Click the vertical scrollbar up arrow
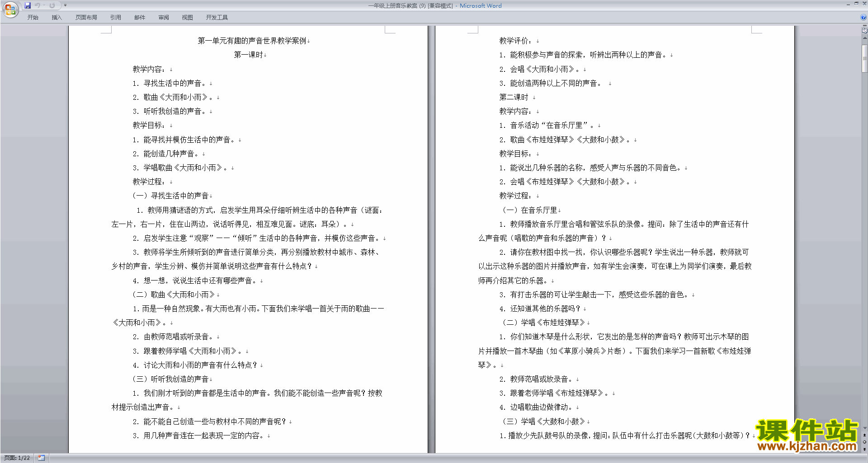 click(864, 38)
